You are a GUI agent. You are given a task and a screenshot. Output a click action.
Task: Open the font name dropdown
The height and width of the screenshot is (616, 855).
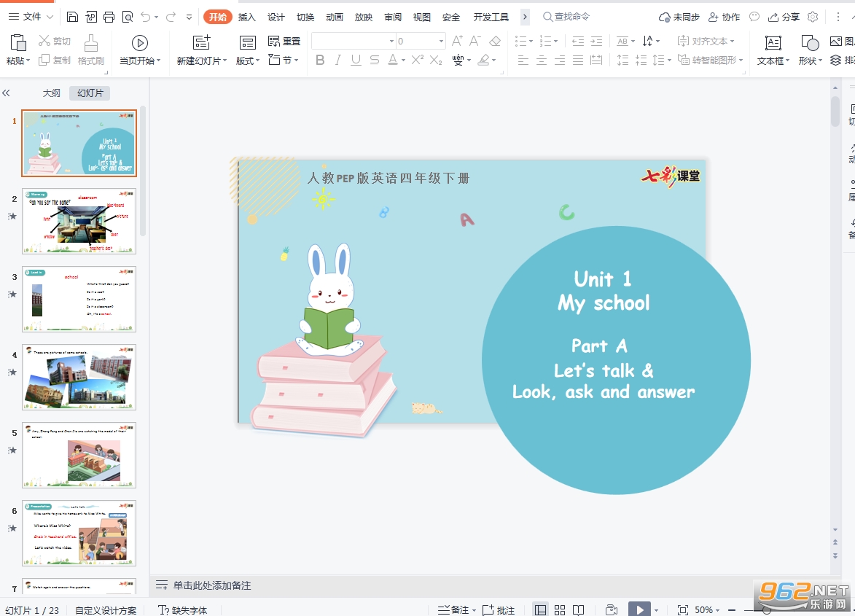391,42
